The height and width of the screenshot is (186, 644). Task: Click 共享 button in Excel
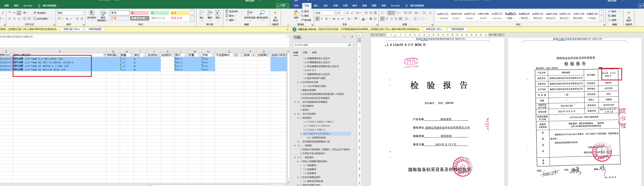(x=282, y=5)
